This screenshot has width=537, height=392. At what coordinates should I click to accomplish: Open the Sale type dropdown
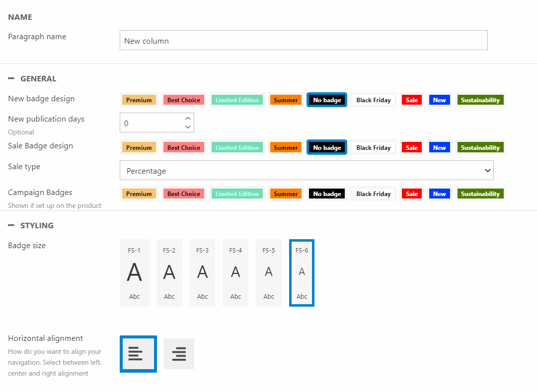307,171
